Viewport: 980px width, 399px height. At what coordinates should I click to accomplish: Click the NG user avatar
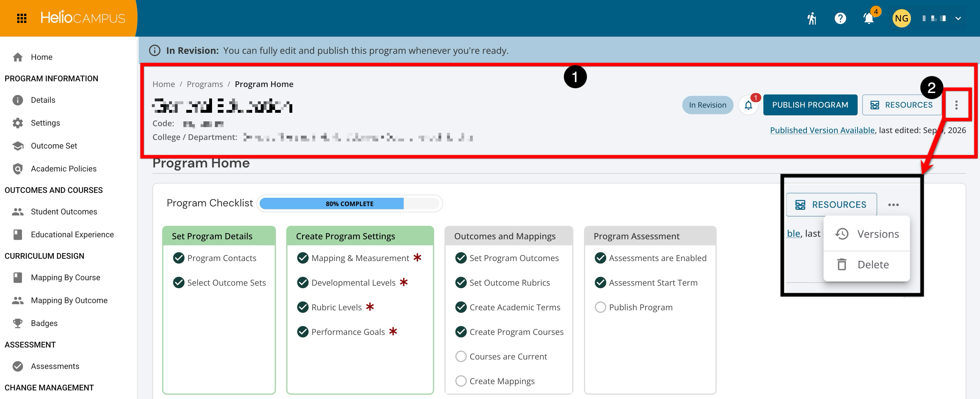click(901, 18)
